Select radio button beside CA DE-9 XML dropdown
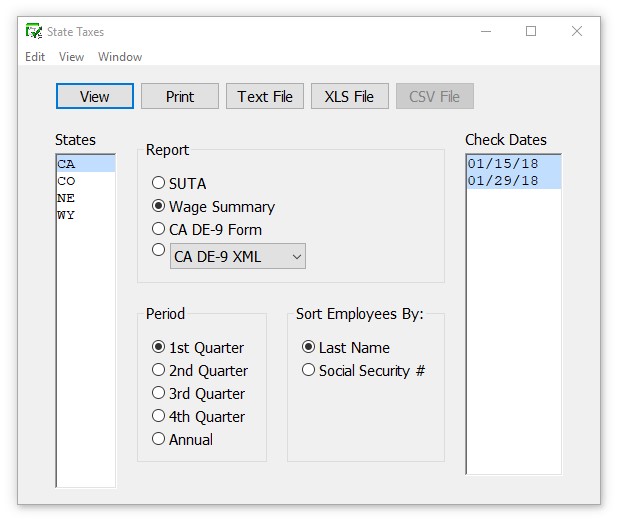 click(159, 251)
